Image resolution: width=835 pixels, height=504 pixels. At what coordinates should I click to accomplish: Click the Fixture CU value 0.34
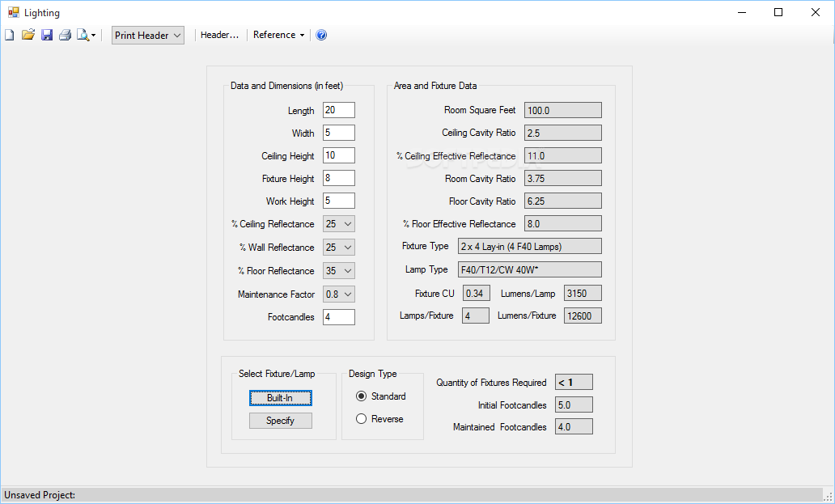pyautogui.click(x=476, y=293)
